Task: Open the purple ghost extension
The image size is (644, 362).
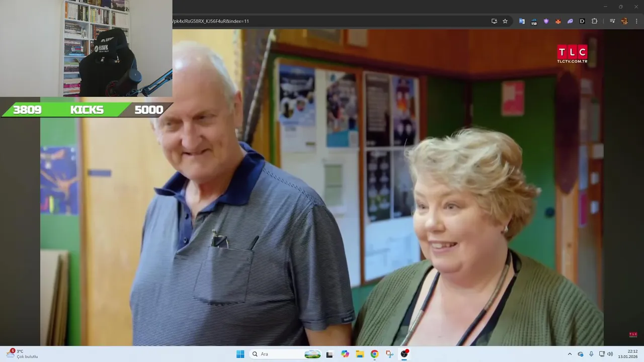Action: click(570, 21)
